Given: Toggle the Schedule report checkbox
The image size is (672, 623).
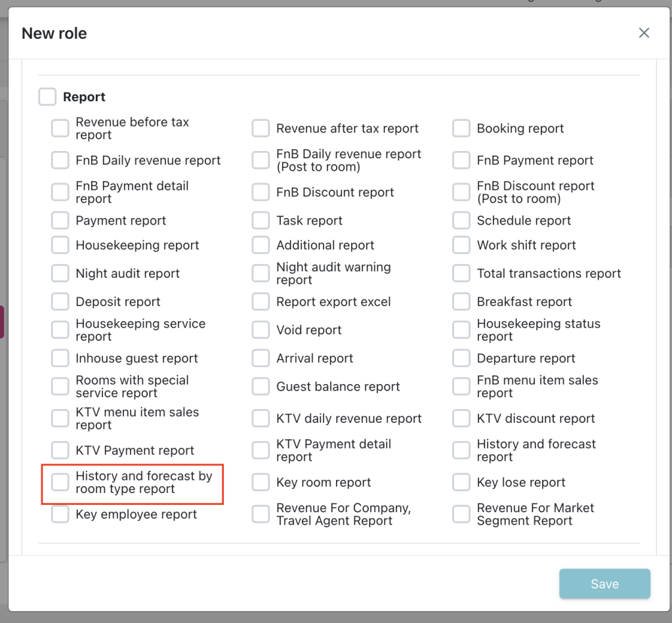Looking at the screenshot, I should click(461, 221).
